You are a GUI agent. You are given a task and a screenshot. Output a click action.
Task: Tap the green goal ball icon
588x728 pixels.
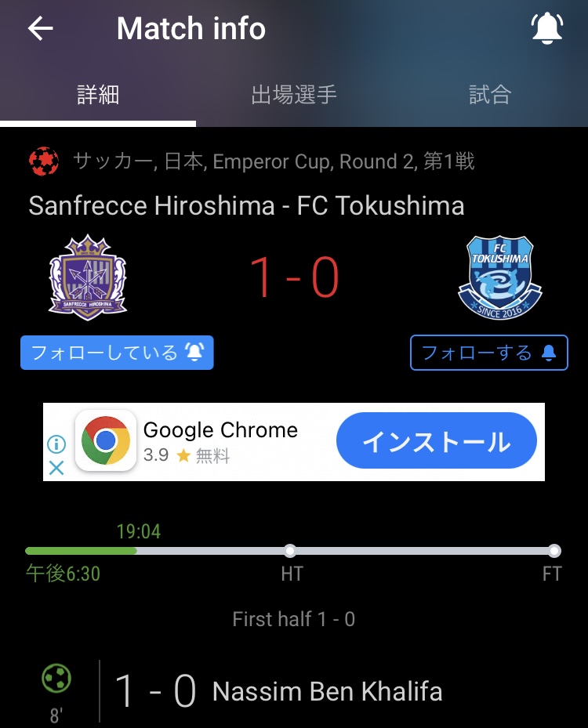pyautogui.click(x=56, y=679)
